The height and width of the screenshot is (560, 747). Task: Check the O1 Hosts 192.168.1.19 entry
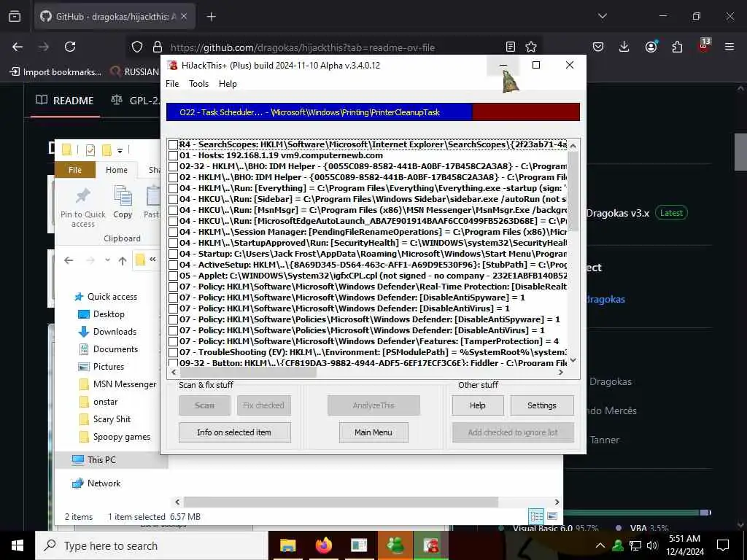[x=173, y=155]
